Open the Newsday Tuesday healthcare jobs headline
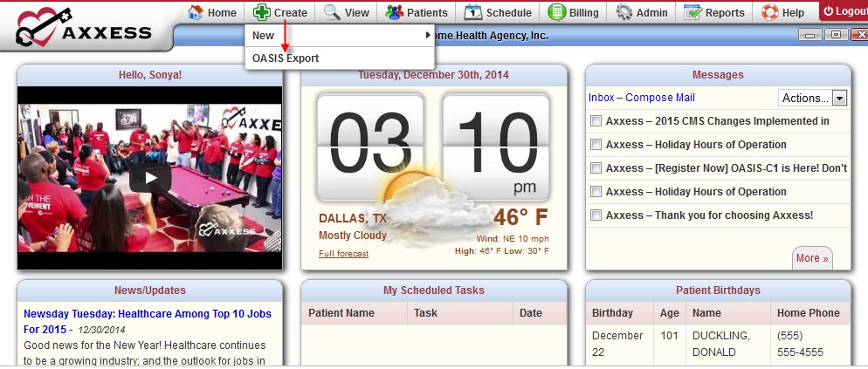Image resolution: width=868 pixels, height=369 pixels. click(x=148, y=321)
